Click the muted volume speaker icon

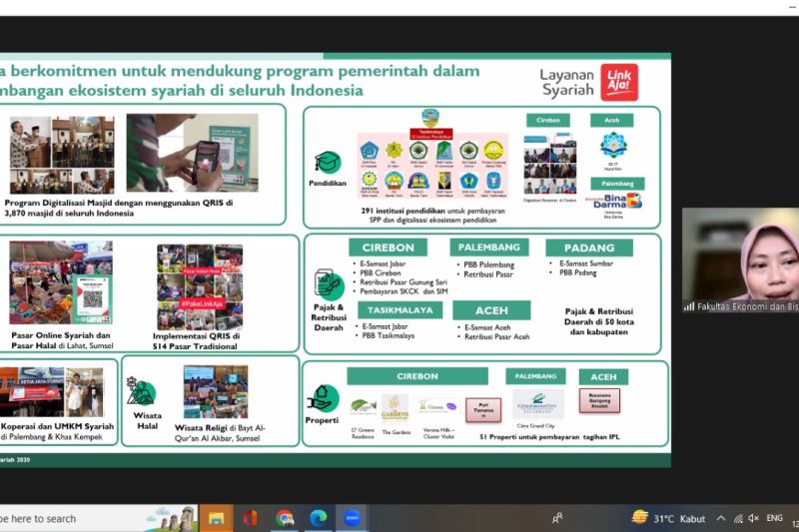[x=751, y=518]
